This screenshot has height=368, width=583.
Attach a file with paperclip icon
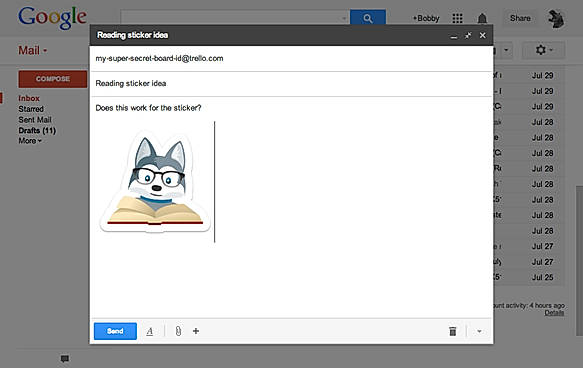click(178, 331)
